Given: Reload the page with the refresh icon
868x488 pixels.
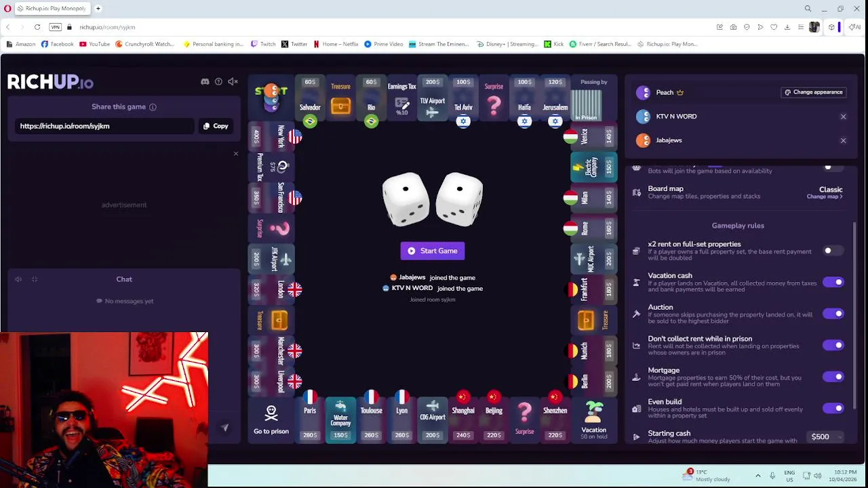Looking at the screenshot, I should pyautogui.click(x=37, y=27).
